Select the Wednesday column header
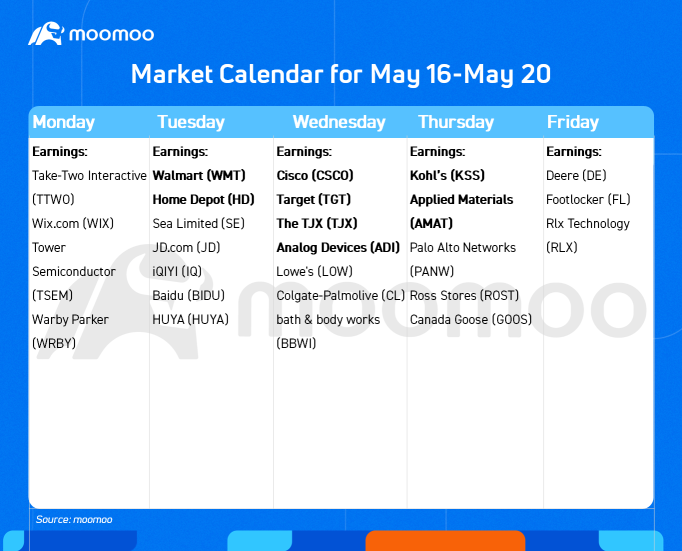The height and width of the screenshot is (551, 682). click(x=339, y=122)
